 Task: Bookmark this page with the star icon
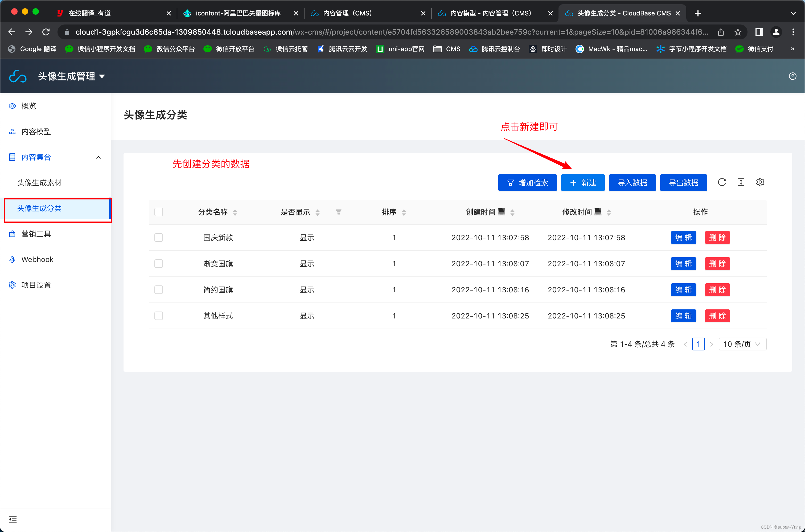[738, 32]
